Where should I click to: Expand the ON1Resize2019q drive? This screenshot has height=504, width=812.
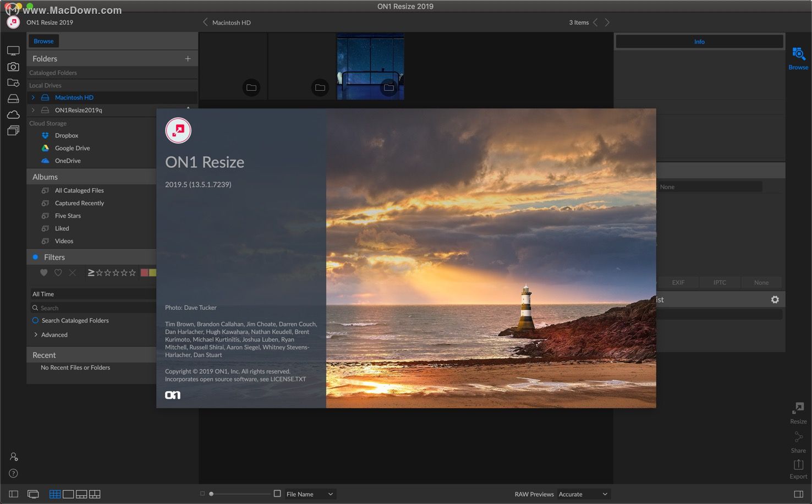point(34,110)
